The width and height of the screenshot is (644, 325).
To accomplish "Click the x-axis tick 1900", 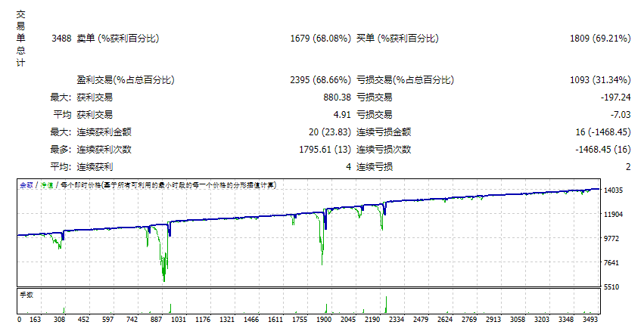I will 324,319.
